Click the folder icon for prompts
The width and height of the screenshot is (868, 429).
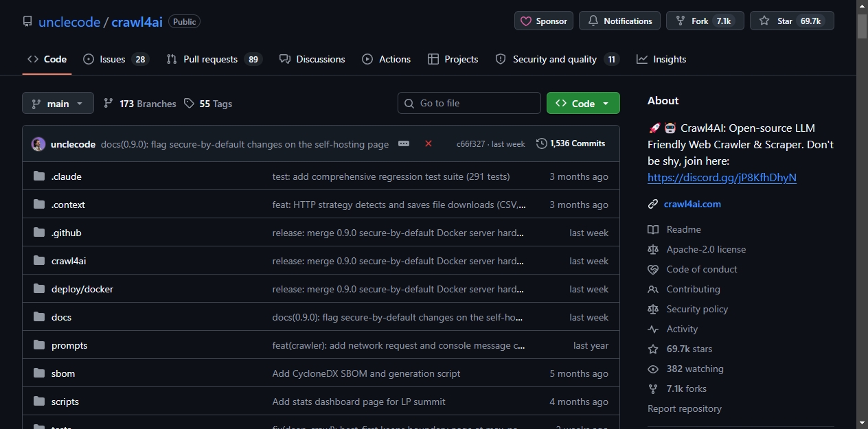[39, 345]
